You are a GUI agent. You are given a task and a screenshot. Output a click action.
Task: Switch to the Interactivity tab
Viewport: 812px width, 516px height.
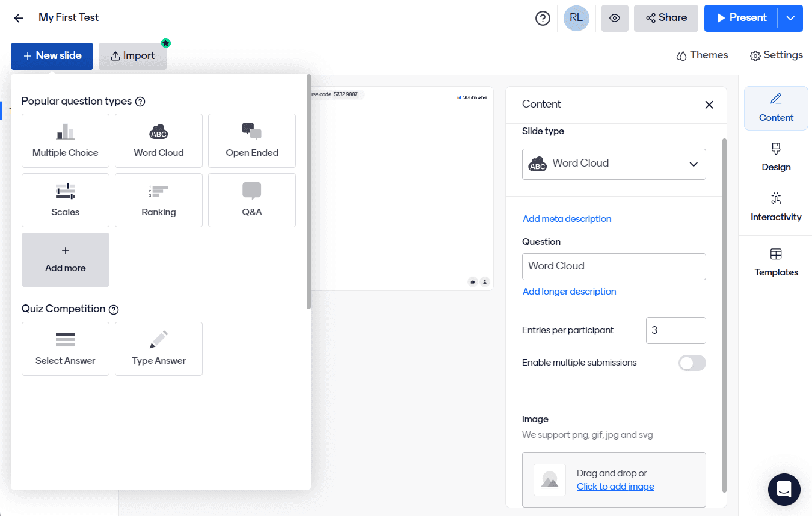[776, 207]
